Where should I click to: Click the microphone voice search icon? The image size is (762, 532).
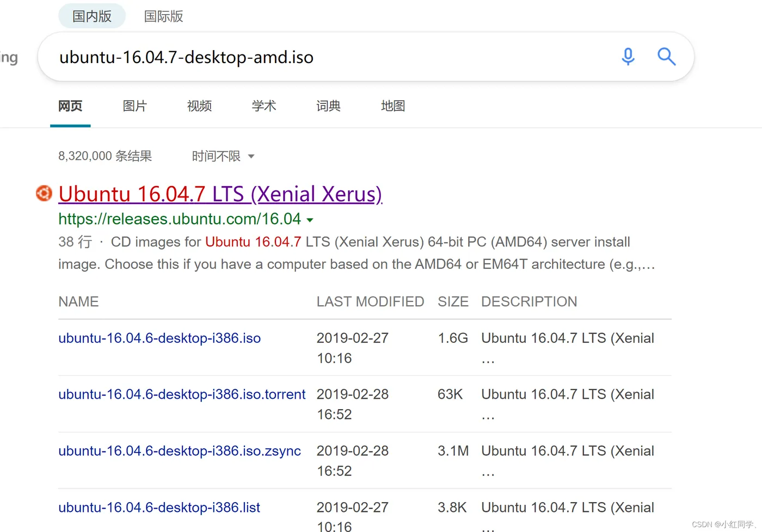point(628,57)
